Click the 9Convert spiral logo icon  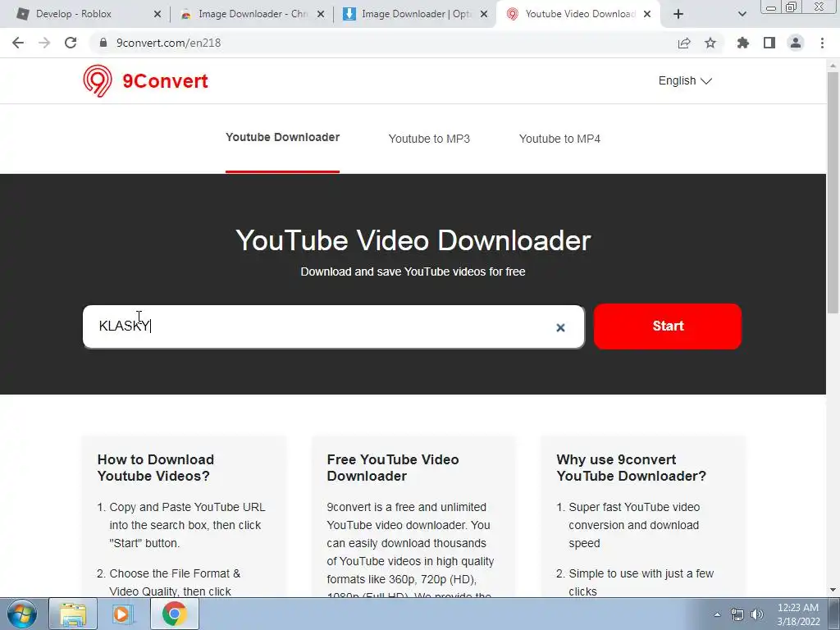[x=98, y=81]
